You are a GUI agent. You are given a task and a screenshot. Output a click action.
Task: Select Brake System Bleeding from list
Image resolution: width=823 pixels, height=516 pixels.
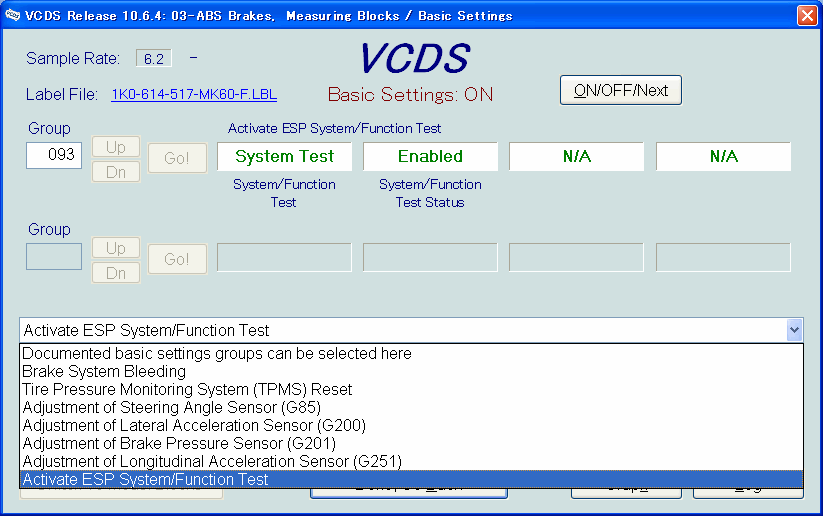coord(412,371)
